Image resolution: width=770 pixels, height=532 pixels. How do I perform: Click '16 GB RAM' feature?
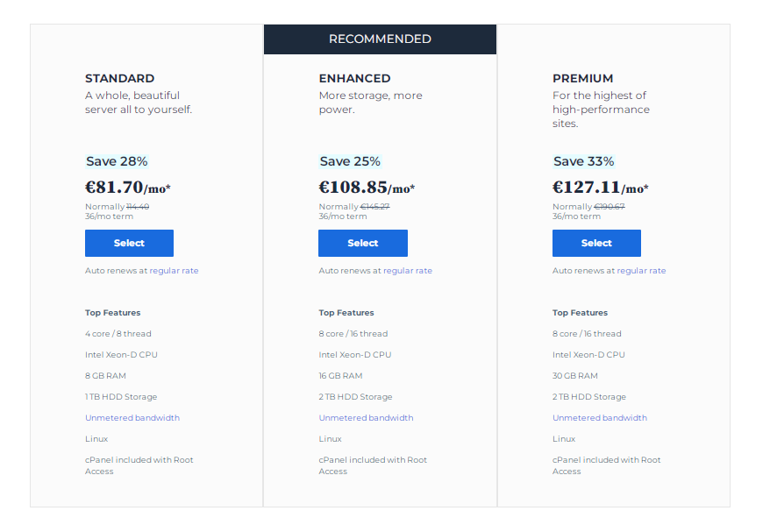point(341,376)
